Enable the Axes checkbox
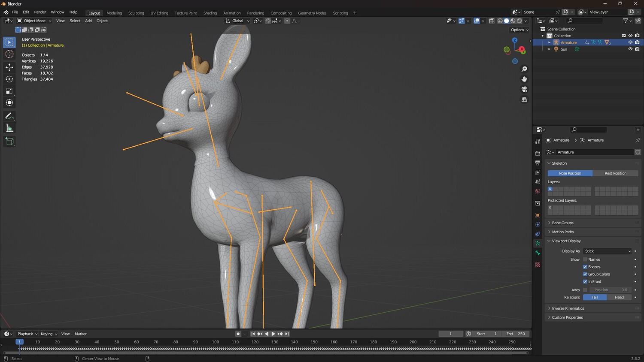 pos(585,290)
